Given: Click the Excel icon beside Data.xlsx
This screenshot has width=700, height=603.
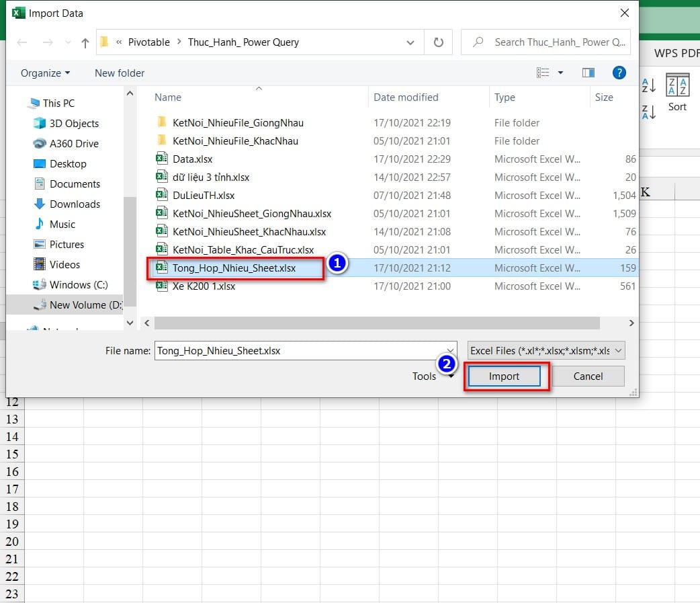Looking at the screenshot, I should click(x=162, y=159).
